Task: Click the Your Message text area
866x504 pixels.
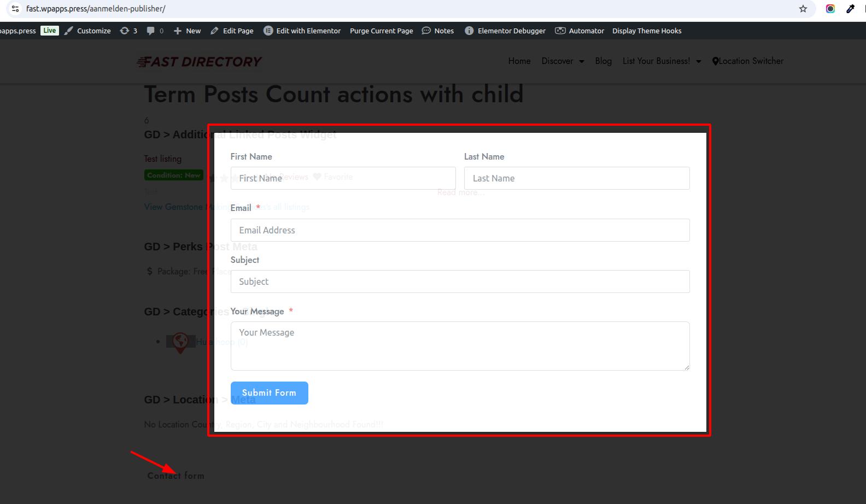Action: pos(460,345)
